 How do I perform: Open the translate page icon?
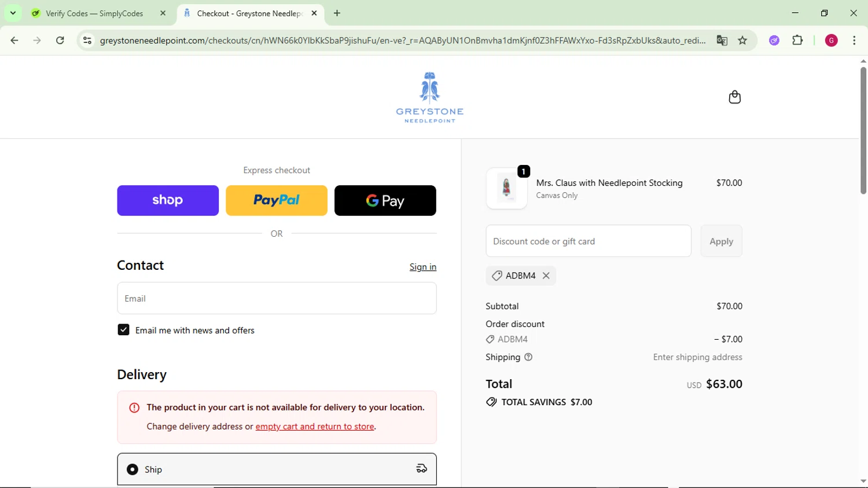[722, 41]
